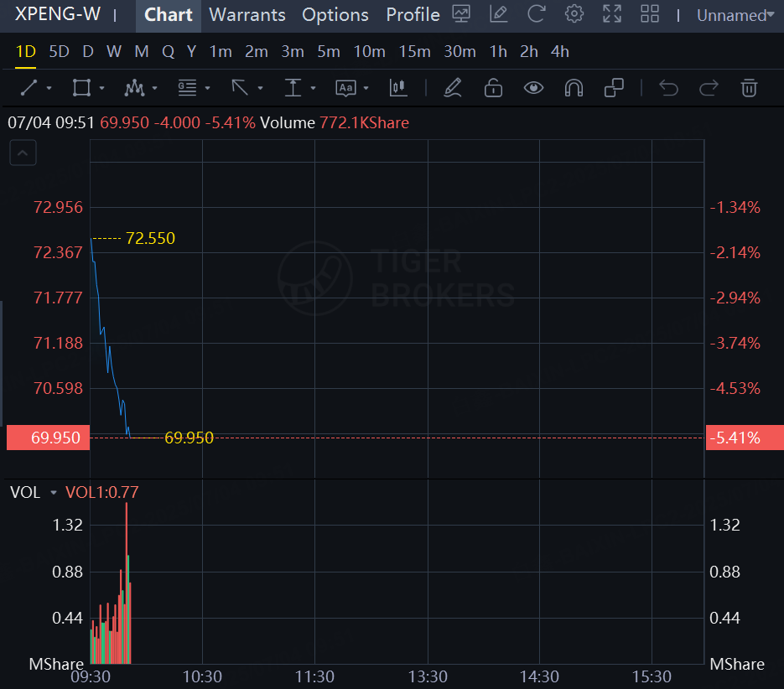Select the arrow annotation tool
Image resolution: width=784 pixels, height=689 pixels.
pos(240,88)
